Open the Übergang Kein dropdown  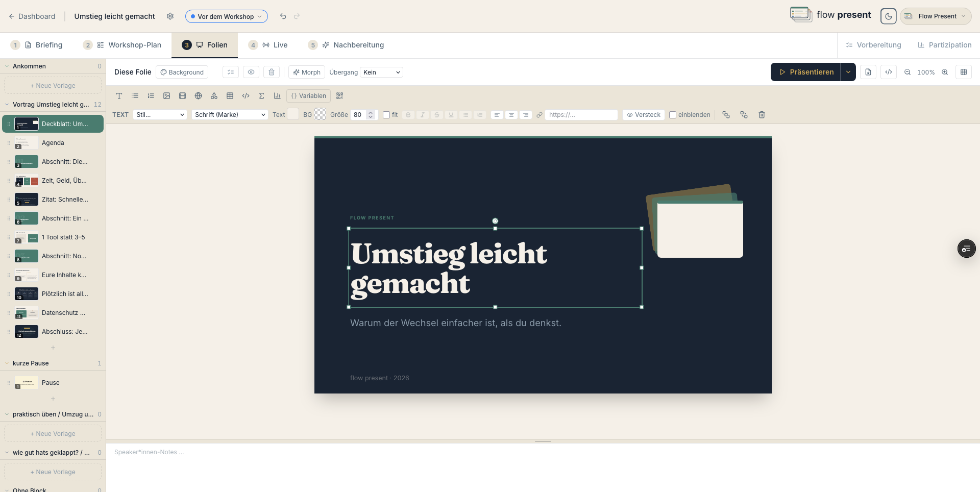click(381, 72)
